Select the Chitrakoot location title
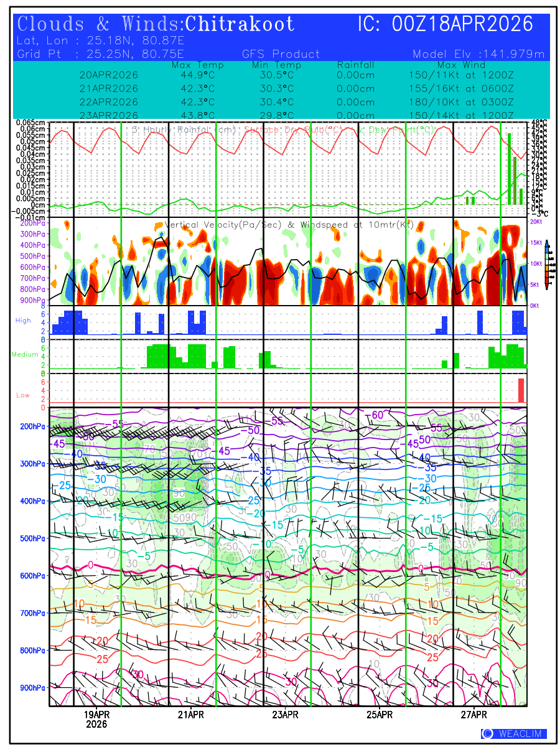 pyautogui.click(x=240, y=24)
